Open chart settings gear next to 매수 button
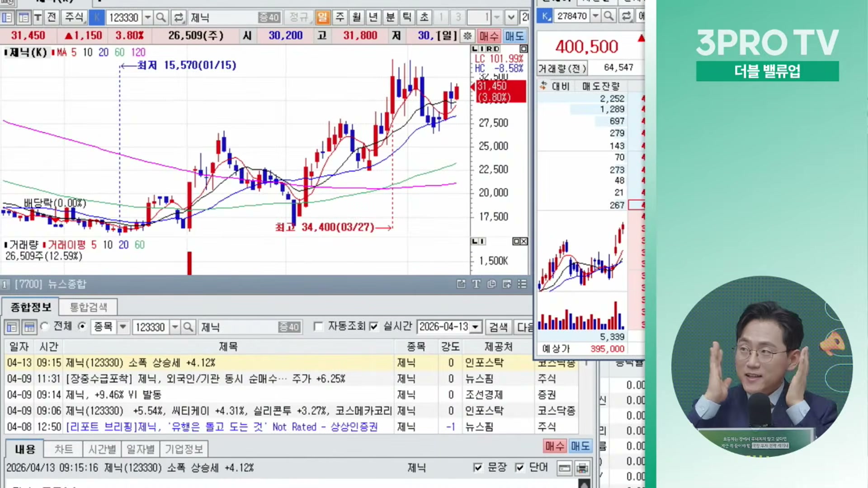Viewport: 868px width, 488px height. point(467,36)
